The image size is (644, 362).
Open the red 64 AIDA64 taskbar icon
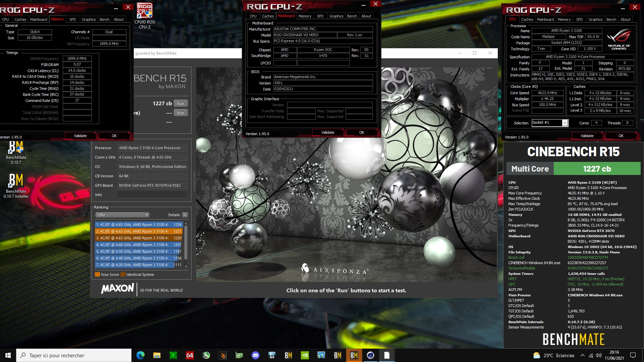pyautogui.click(x=190, y=355)
